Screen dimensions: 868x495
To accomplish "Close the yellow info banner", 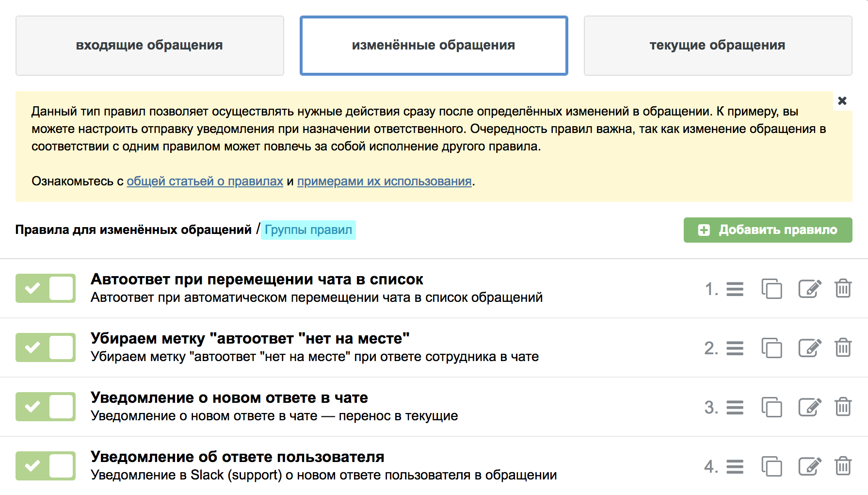I will (842, 100).
